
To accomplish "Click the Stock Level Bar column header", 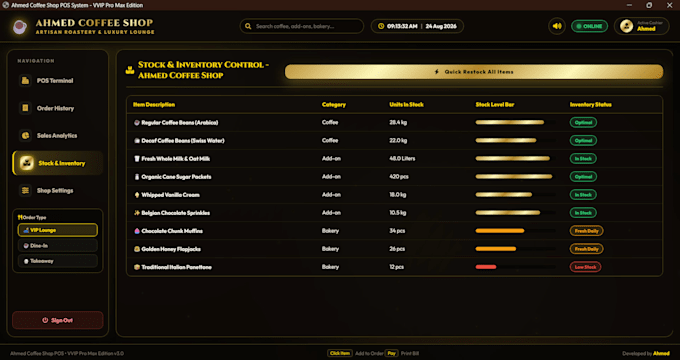I will point(495,105).
